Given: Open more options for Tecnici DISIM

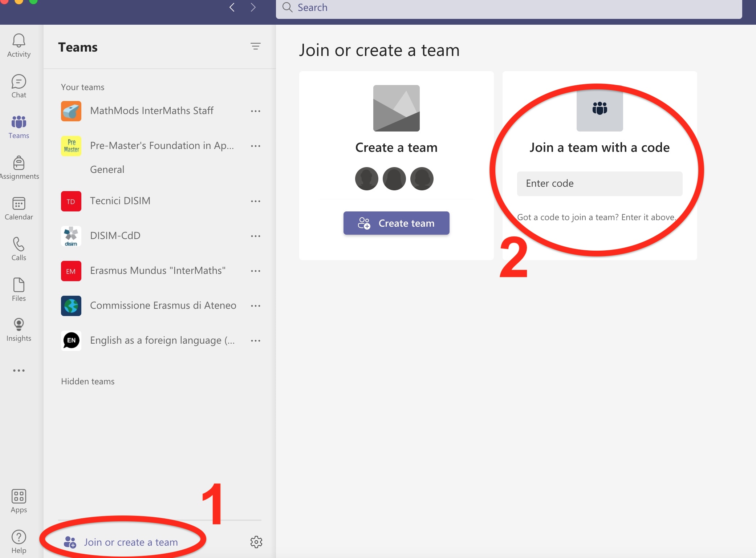Looking at the screenshot, I should pyautogui.click(x=256, y=201).
